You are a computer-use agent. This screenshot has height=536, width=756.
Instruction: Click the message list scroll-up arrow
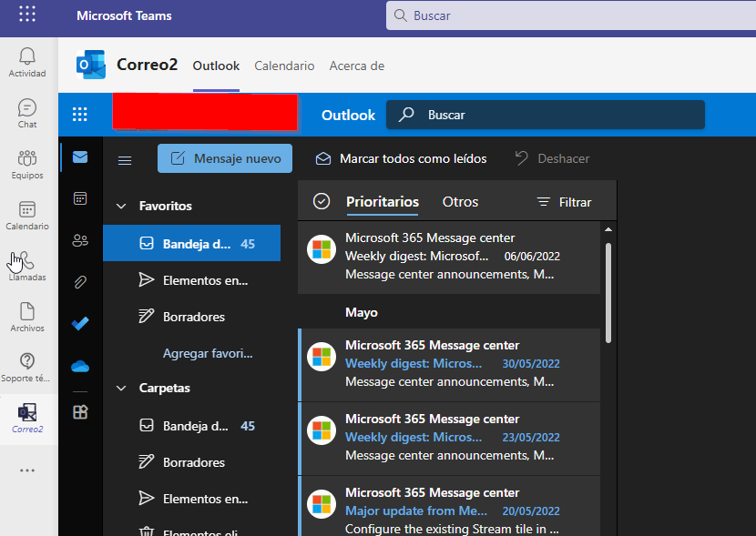pos(608,229)
